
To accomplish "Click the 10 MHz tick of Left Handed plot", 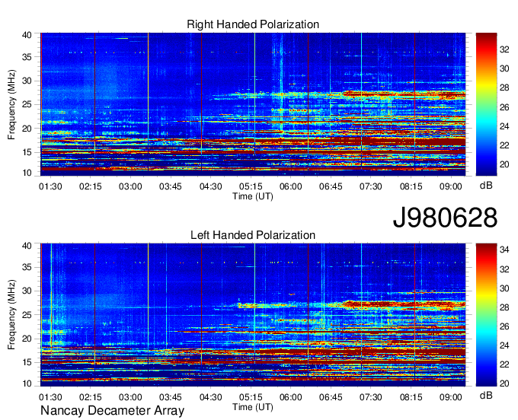I will coord(27,383).
